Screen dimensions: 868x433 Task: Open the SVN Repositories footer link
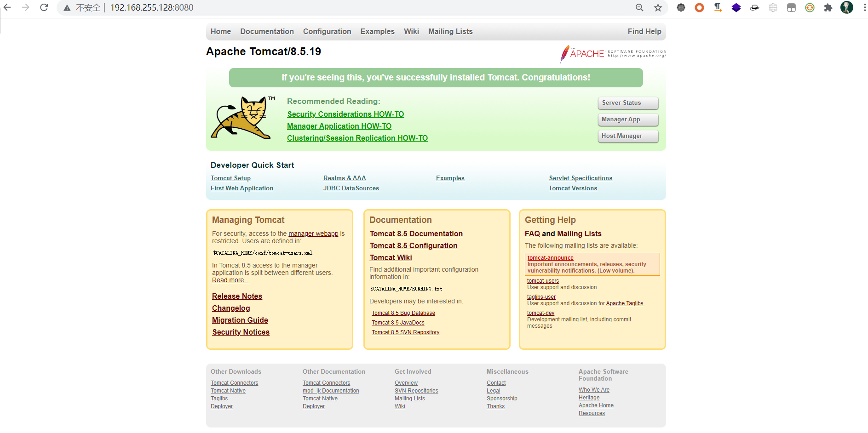pyautogui.click(x=416, y=391)
